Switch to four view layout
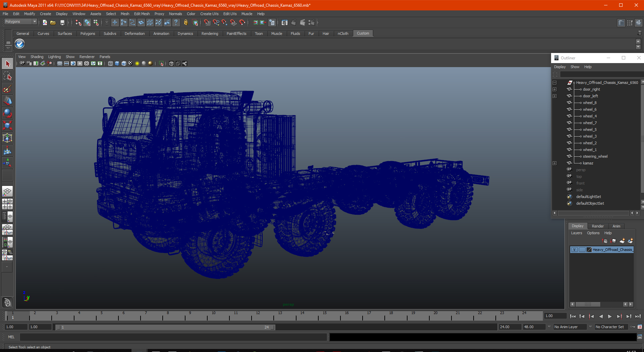Screen dimensions: 644x352 click(7, 204)
